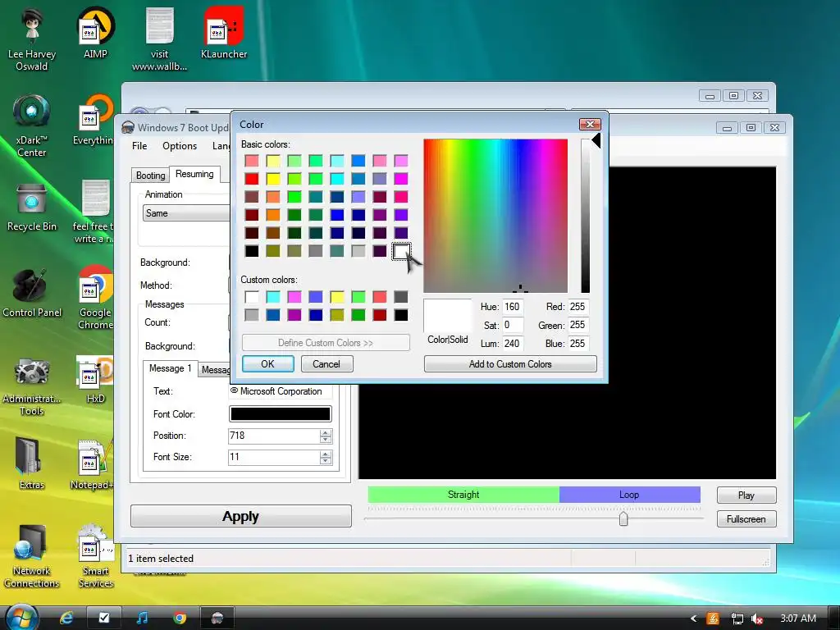Click the animation frame slider handle

pos(623,518)
